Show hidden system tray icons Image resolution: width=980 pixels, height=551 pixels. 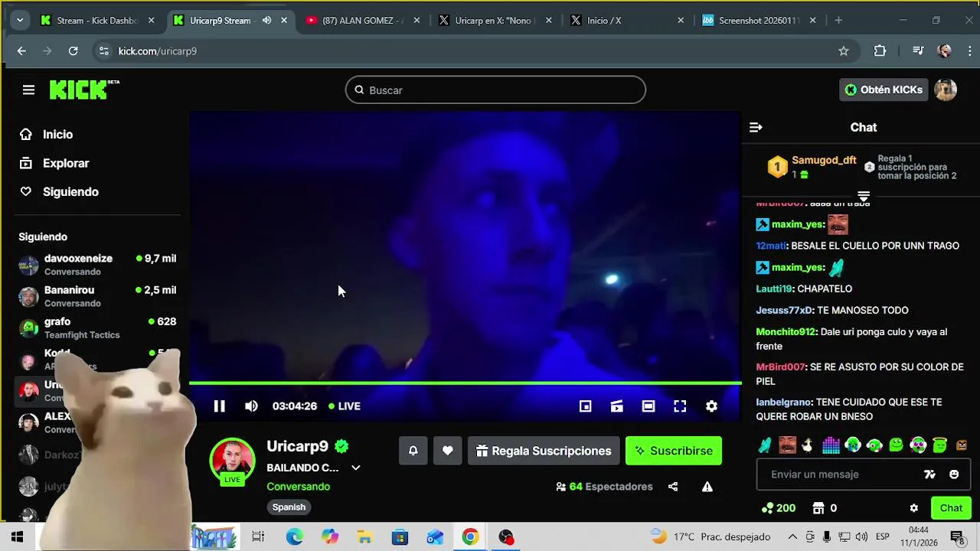point(792,537)
